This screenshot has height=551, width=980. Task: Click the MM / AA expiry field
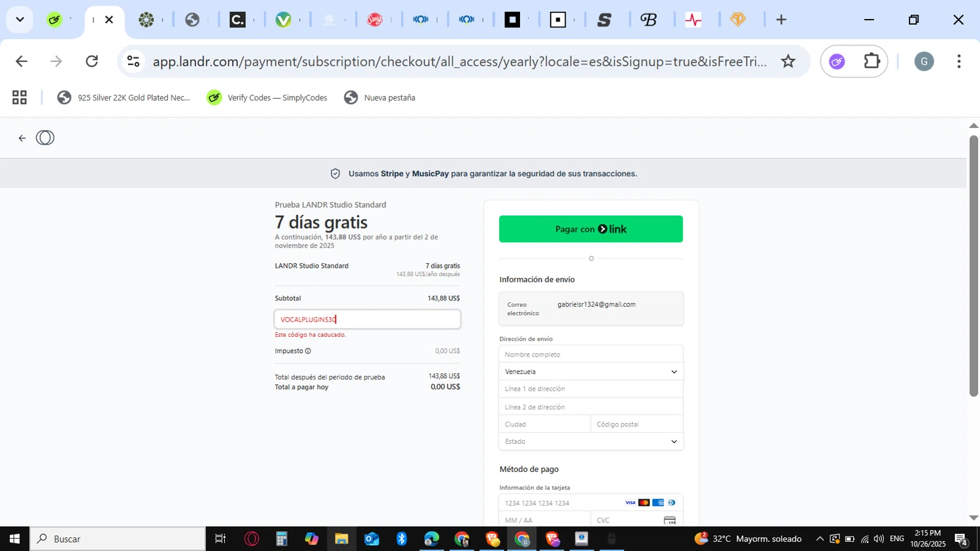[545, 520]
